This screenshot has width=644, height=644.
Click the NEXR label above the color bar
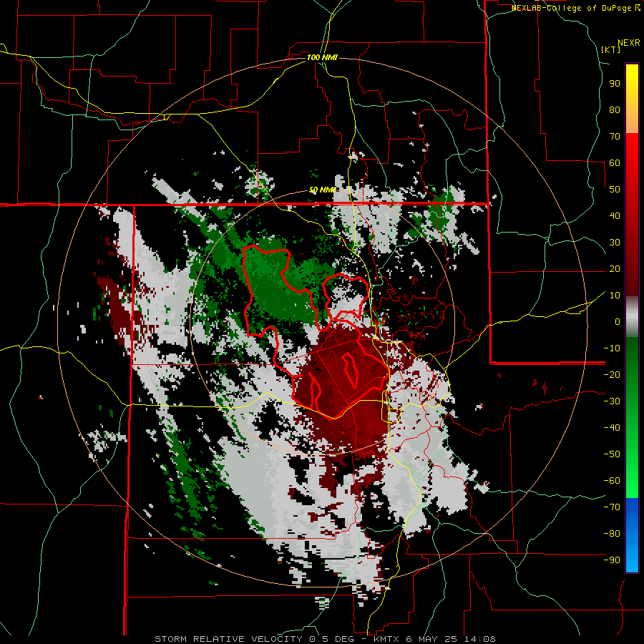(629, 43)
